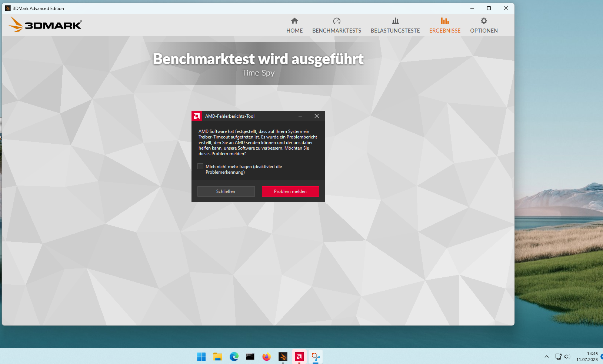Switch to the BENCHMARKTESTS tab
This screenshot has height=364, width=603.
click(x=337, y=26)
